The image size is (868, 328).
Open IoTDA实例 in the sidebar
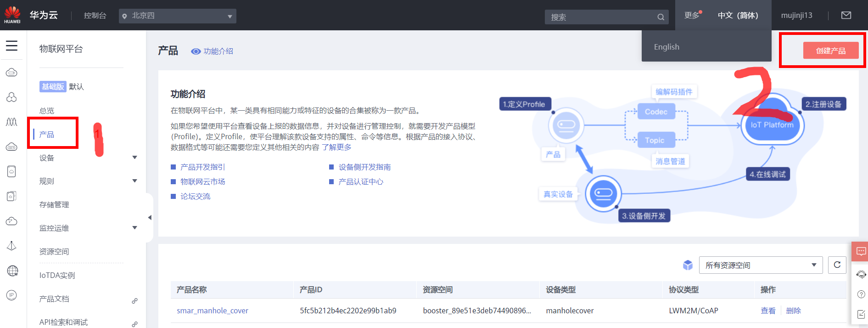[57, 275]
